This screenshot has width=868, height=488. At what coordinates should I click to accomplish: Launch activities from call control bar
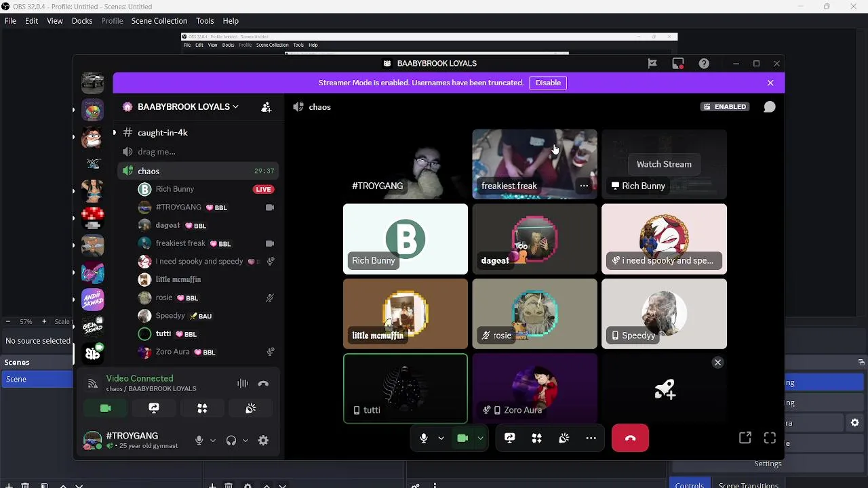point(537,439)
